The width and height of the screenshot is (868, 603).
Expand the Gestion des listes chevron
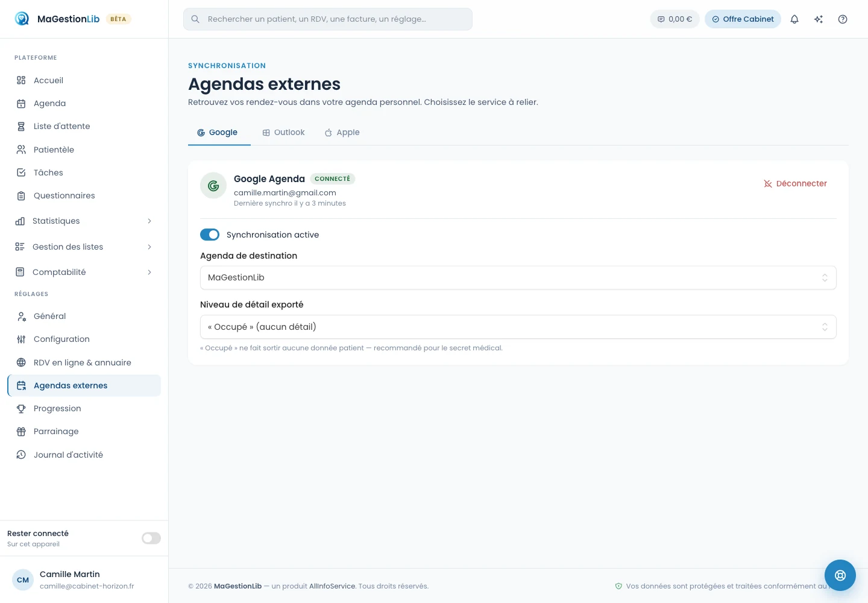[149, 247]
